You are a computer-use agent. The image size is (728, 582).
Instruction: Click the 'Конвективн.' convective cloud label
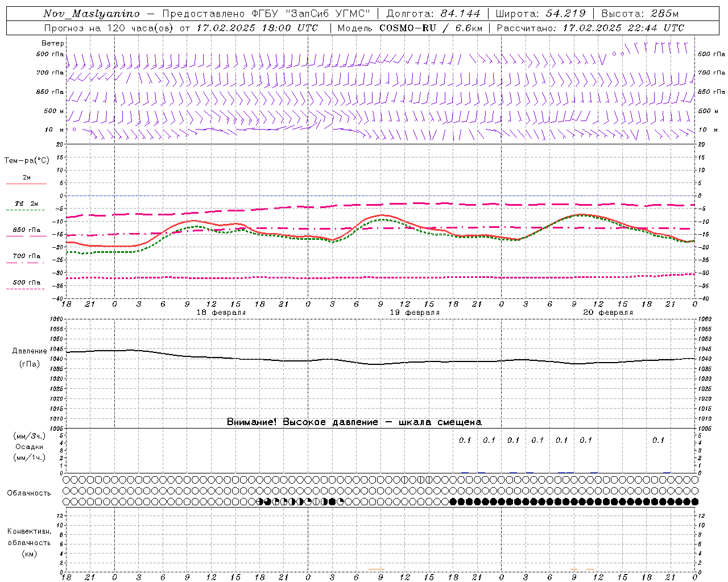pyautogui.click(x=30, y=531)
